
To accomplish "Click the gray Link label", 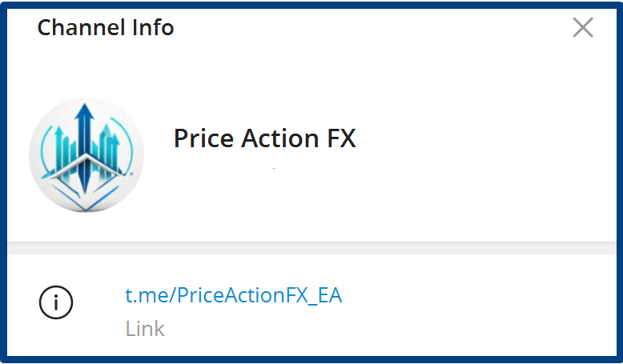I will pyautogui.click(x=145, y=329).
